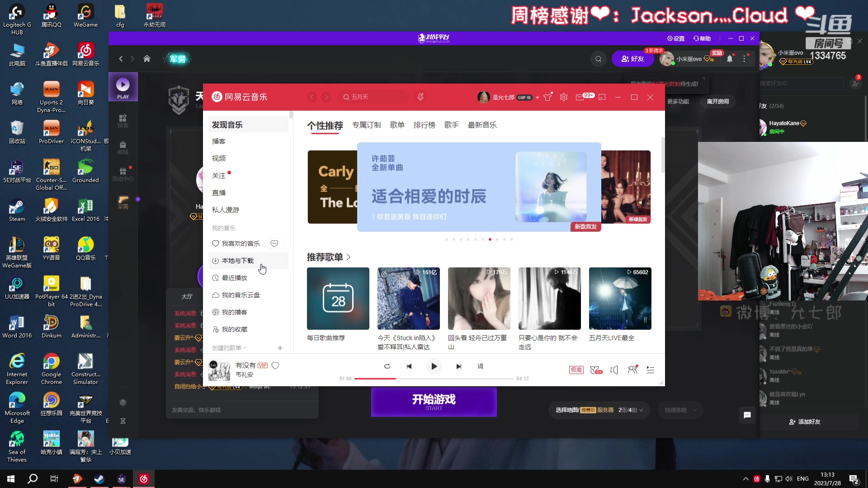Go forward in NetEase Music navigation history
This screenshot has width=868, height=488.
pos(326,97)
